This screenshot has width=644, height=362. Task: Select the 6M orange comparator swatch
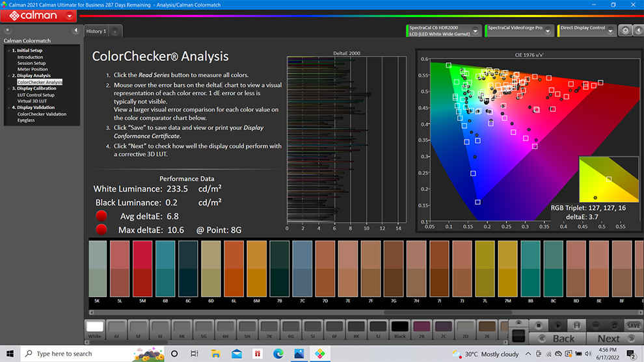(257, 268)
